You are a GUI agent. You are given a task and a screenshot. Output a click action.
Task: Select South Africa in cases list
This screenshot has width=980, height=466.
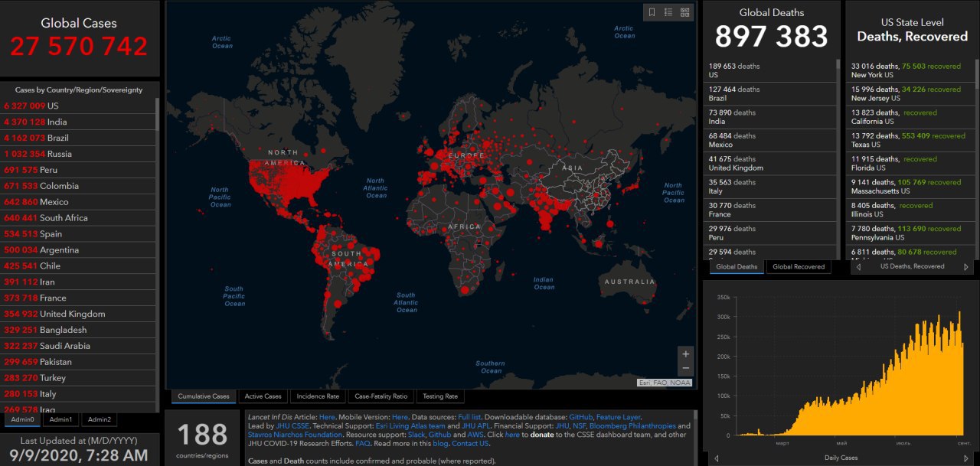pos(78,218)
